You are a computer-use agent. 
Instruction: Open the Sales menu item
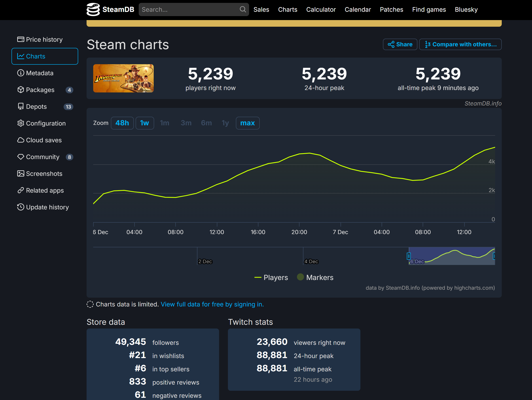[261, 10]
